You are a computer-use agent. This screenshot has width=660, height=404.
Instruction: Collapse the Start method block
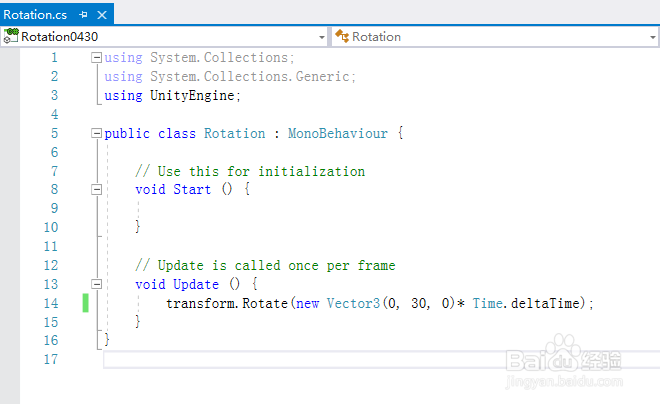[96, 189]
